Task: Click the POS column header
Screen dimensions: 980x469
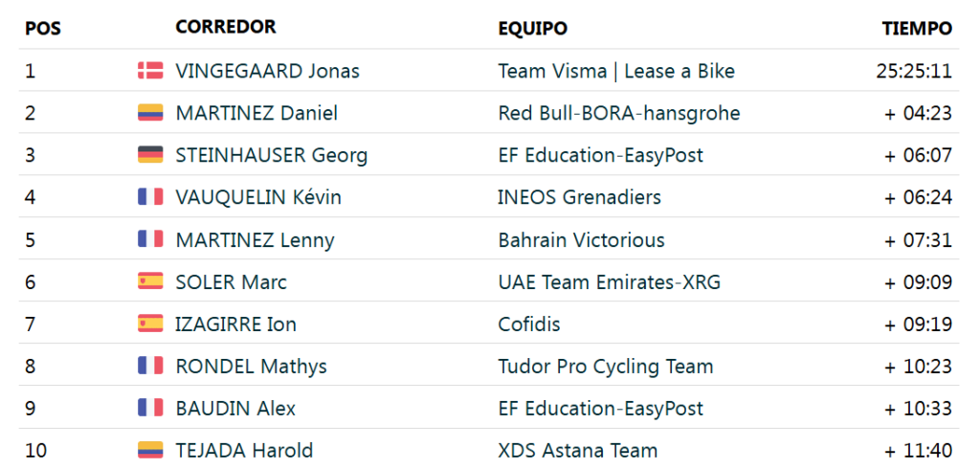Action: [43, 29]
